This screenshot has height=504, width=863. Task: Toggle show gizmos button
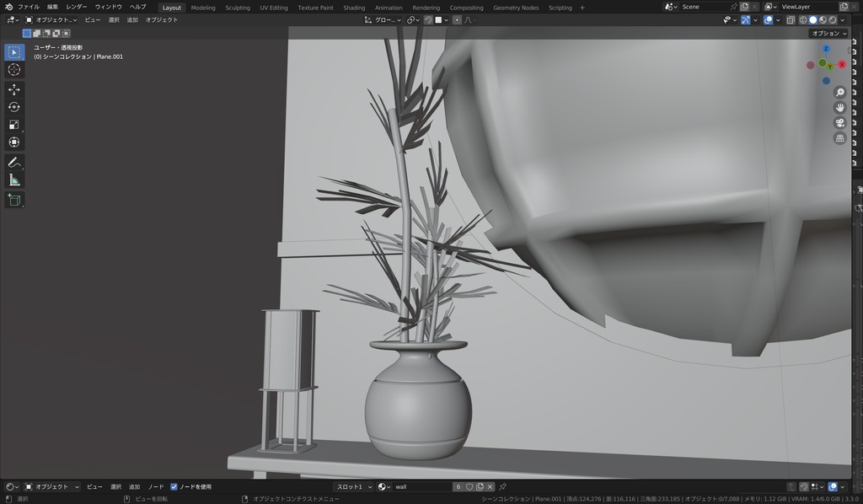(745, 20)
